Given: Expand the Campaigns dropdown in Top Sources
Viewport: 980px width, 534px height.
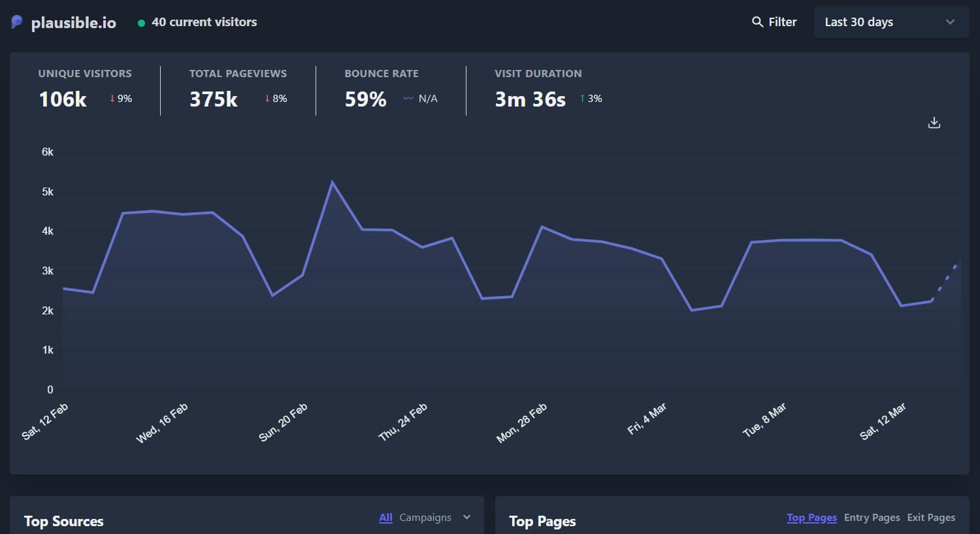Looking at the screenshot, I should (x=425, y=517).
